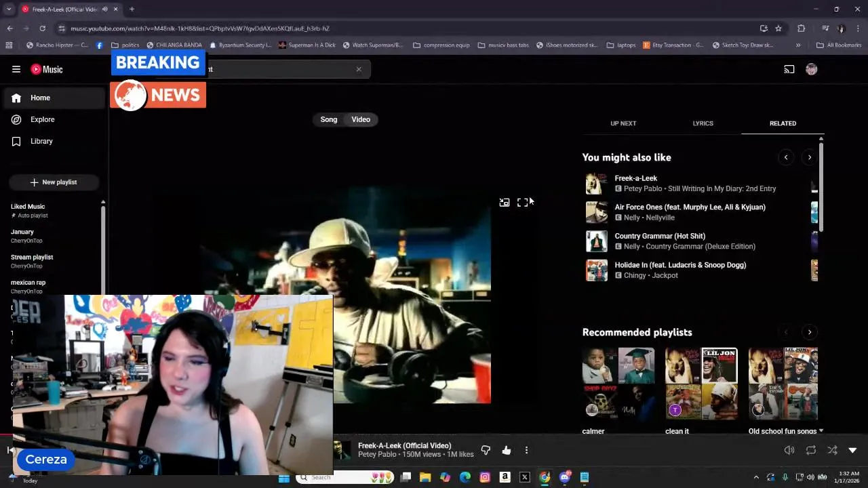Open the Liked Music auto playlist

53,210
